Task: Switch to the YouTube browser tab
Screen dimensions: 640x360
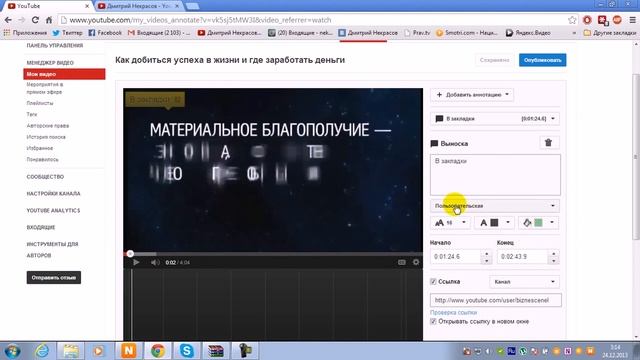Action: [x=47, y=6]
